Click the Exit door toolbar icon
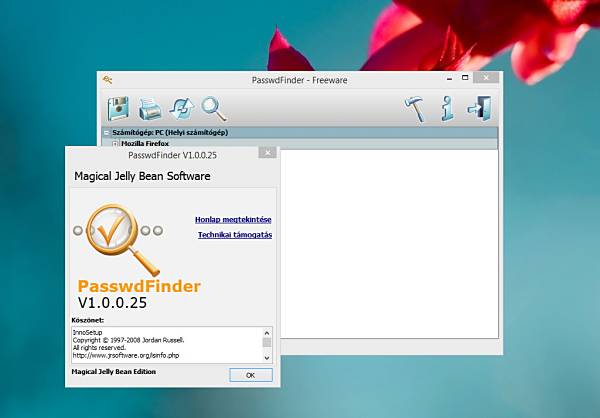This screenshot has height=418, width=600. pyautogui.click(x=479, y=109)
